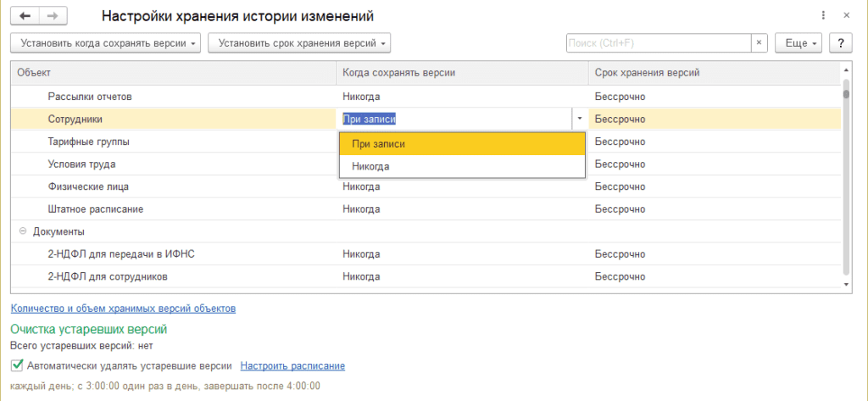
Task: Open the Установить срок хранения версий dropdown
Action: 299,42
